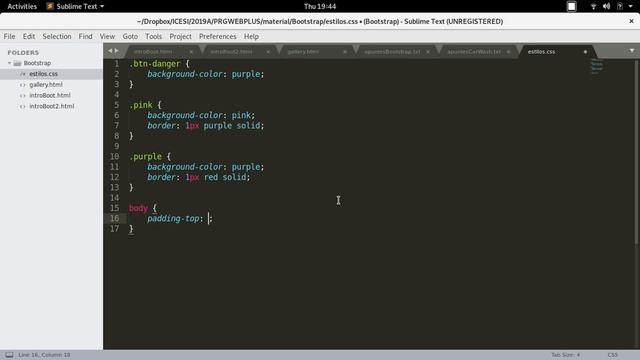The image size is (640, 360).
Task: Click the unsaved dot on the estilos.css tab
Action: 585,52
